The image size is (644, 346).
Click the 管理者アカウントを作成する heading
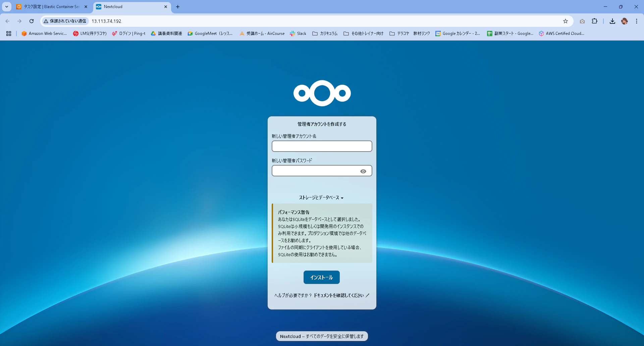[322, 124]
